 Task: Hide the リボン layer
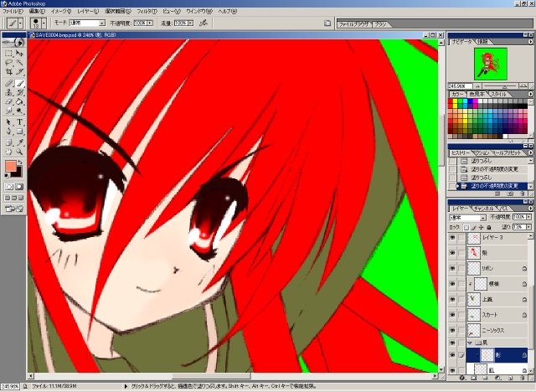(x=452, y=268)
